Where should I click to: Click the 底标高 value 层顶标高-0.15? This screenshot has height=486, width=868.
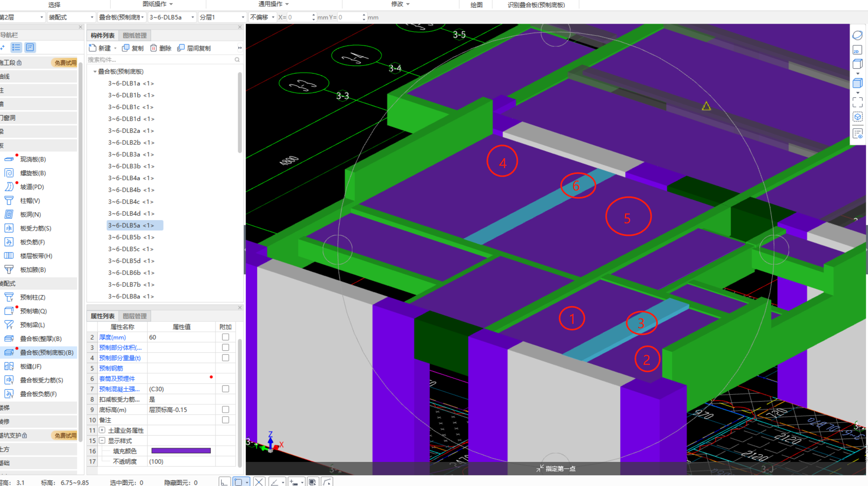point(182,409)
